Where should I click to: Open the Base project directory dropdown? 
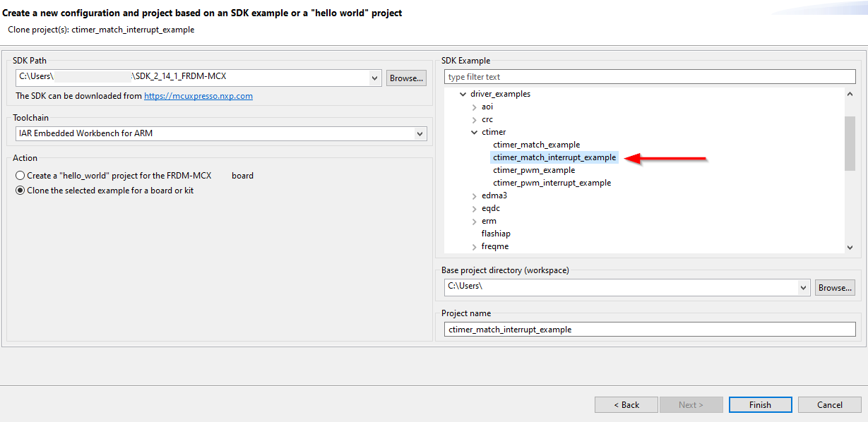click(x=803, y=287)
